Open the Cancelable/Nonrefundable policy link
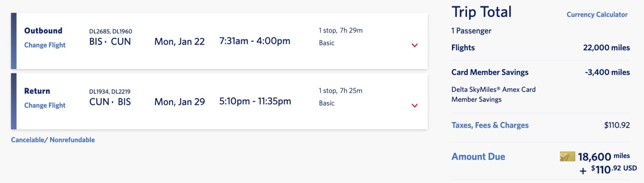 [53, 140]
